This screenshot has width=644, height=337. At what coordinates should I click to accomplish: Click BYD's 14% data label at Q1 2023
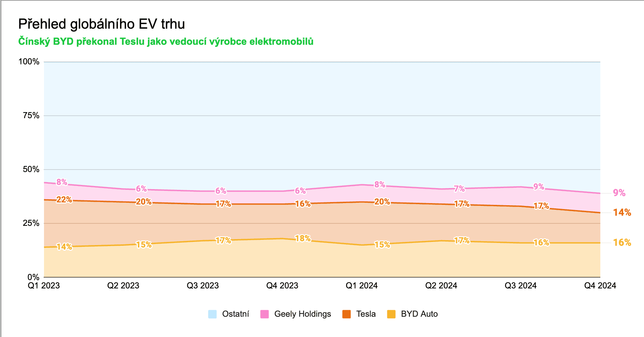point(64,247)
